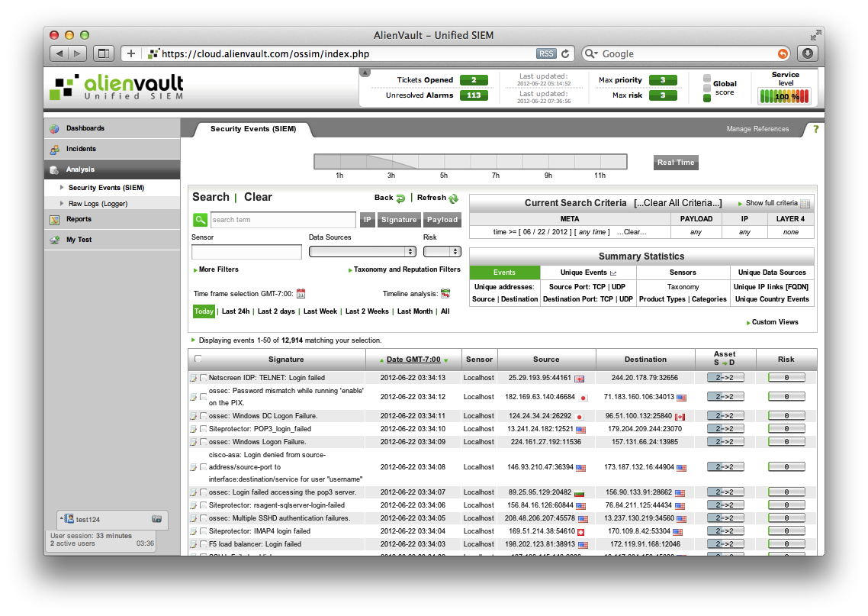Click the add bookmark plus button
The image size is (868, 616).
tap(130, 53)
